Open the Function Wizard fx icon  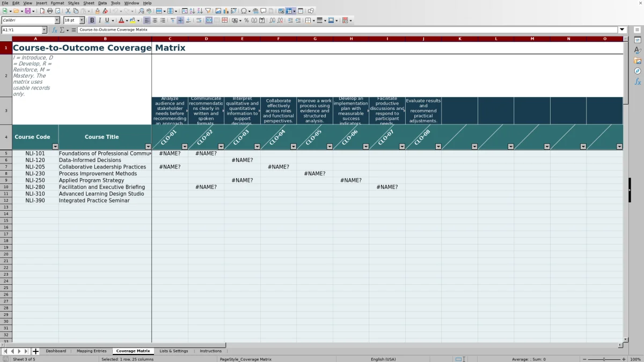click(x=55, y=30)
